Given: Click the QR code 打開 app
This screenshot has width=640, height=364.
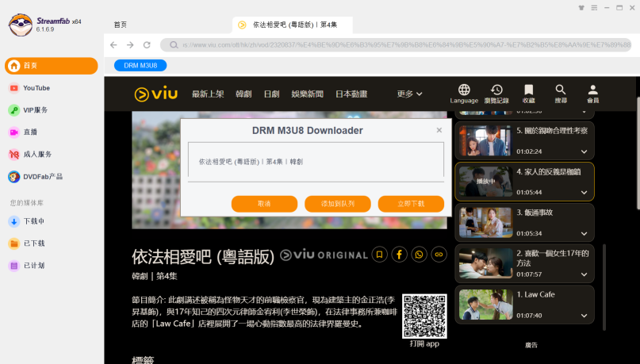Looking at the screenshot, I should tap(424, 316).
